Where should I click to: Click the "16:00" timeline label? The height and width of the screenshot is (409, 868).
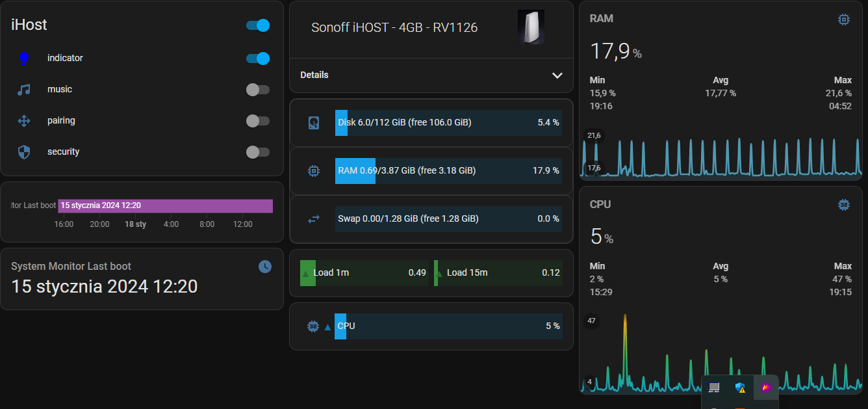pos(64,224)
